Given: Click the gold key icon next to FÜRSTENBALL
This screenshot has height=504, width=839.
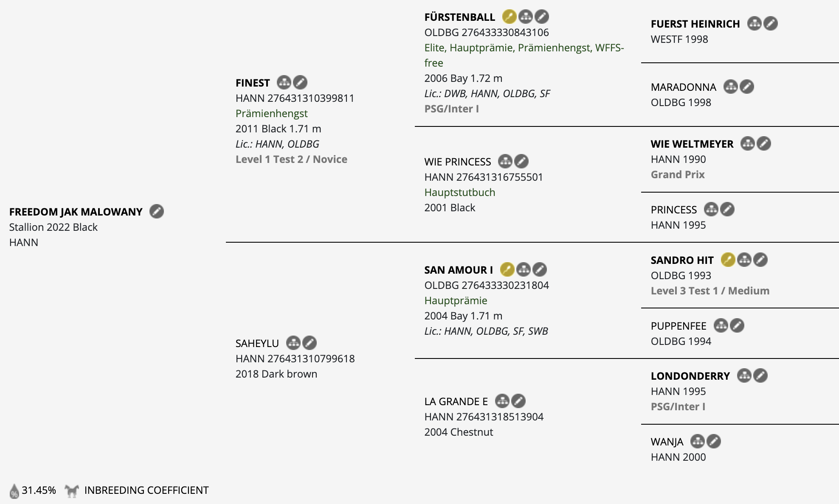Looking at the screenshot, I should [509, 17].
